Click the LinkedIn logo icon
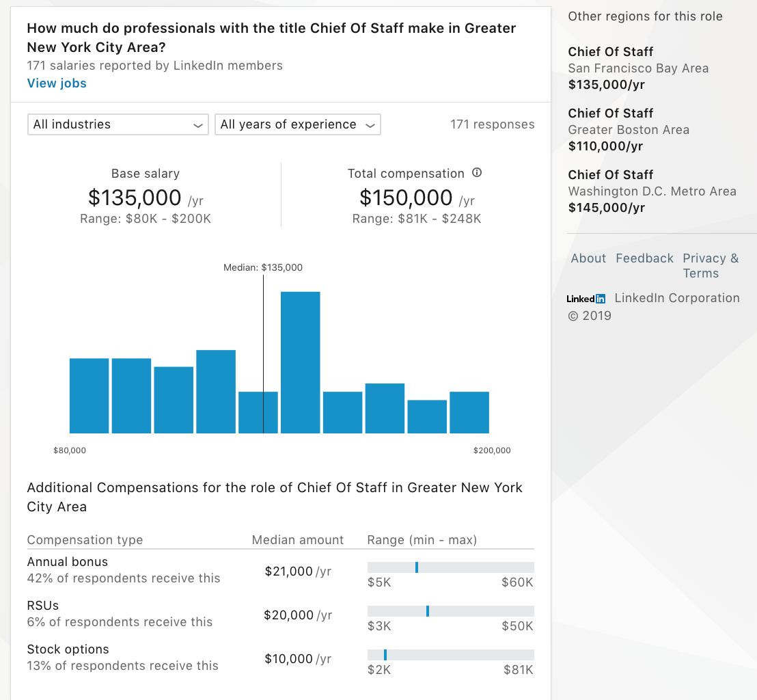 coord(586,299)
